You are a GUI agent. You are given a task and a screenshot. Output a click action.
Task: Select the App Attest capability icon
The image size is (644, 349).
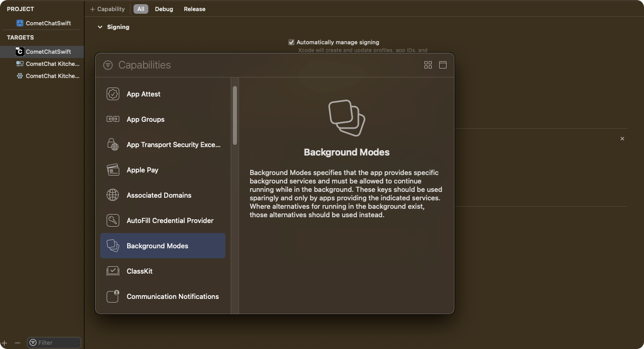pos(113,94)
